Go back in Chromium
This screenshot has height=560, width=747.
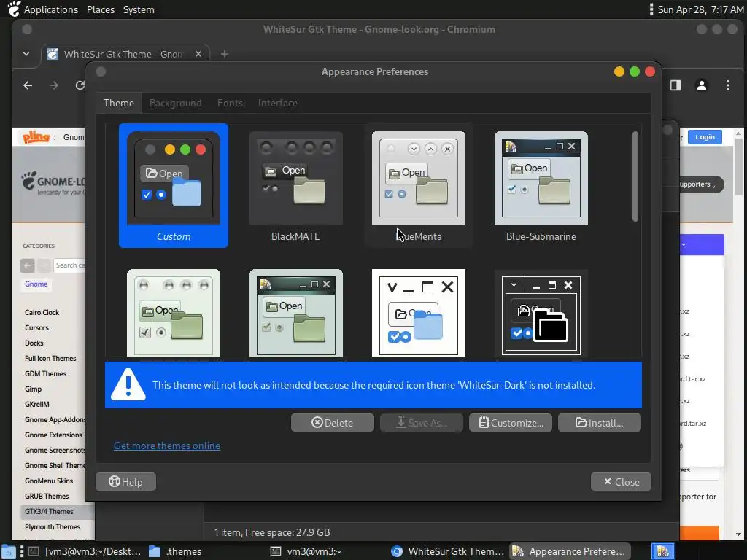(x=28, y=85)
